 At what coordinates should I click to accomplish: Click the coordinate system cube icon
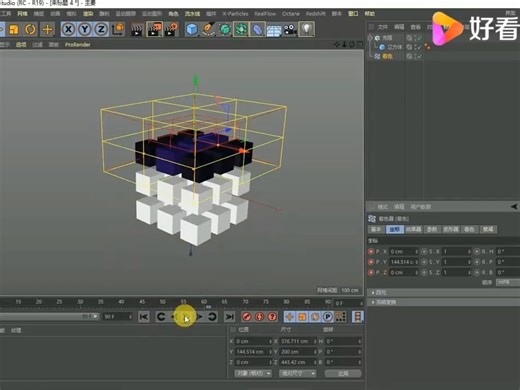coord(118,29)
